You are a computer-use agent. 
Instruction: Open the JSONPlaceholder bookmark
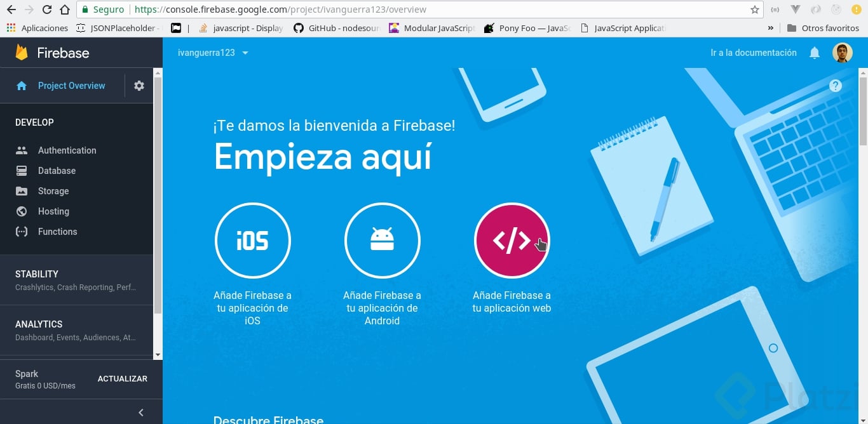point(119,28)
